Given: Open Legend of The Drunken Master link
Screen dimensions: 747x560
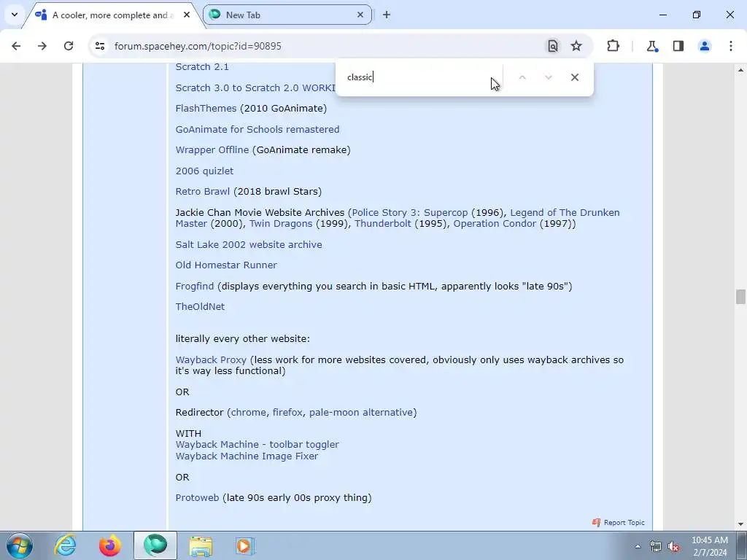Looking at the screenshot, I should pyautogui.click(x=565, y=213).
